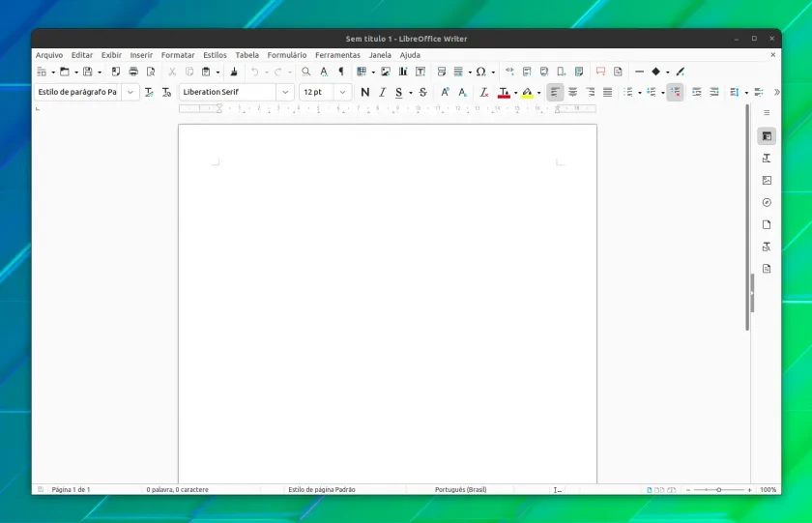
Task: Click the red font color button
Action: click(x=504, y=92)
